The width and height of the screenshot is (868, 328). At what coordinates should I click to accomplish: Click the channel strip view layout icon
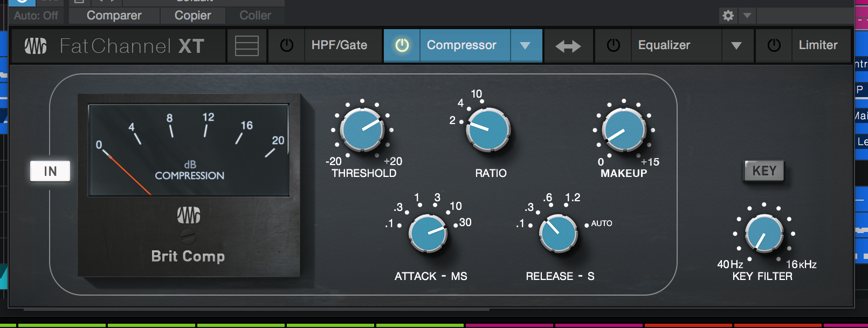tap(247, 46)
